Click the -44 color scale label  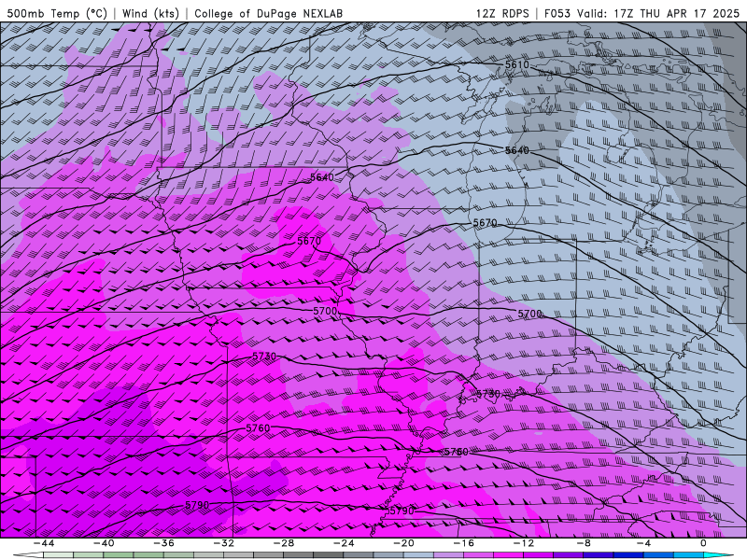tap(43, 543)
